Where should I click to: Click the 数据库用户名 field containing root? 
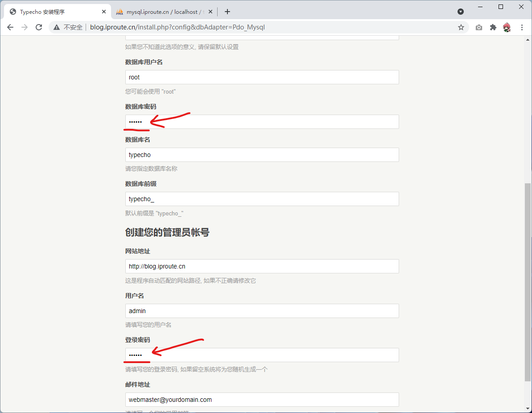click(262, 77)
